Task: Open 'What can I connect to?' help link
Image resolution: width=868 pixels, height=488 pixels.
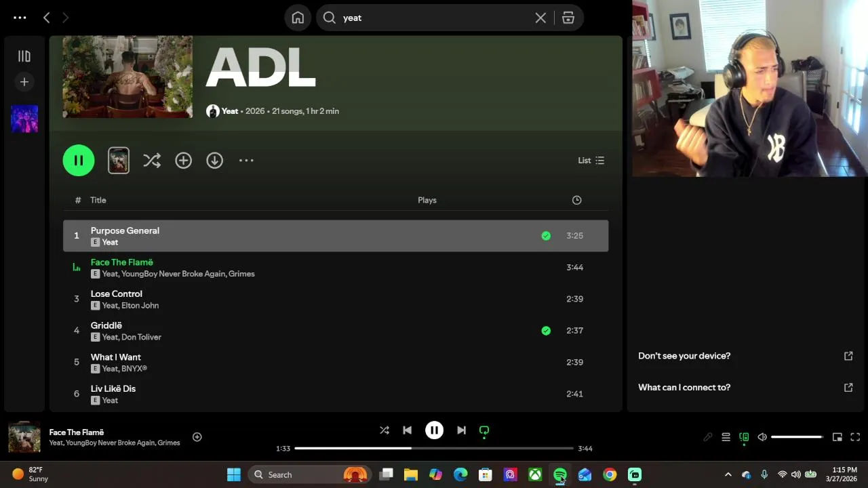Action: click(x=745, y=388)
